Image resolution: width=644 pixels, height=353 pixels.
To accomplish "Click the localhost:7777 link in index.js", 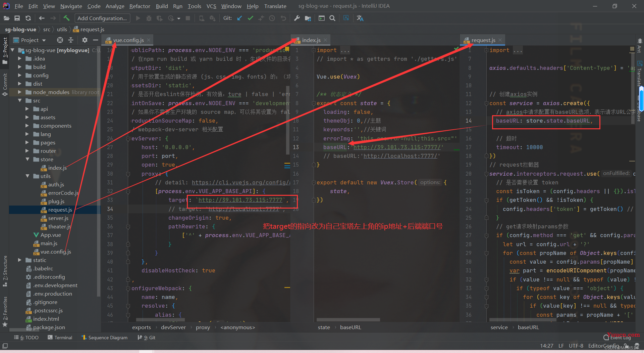I will coord(400,156).
